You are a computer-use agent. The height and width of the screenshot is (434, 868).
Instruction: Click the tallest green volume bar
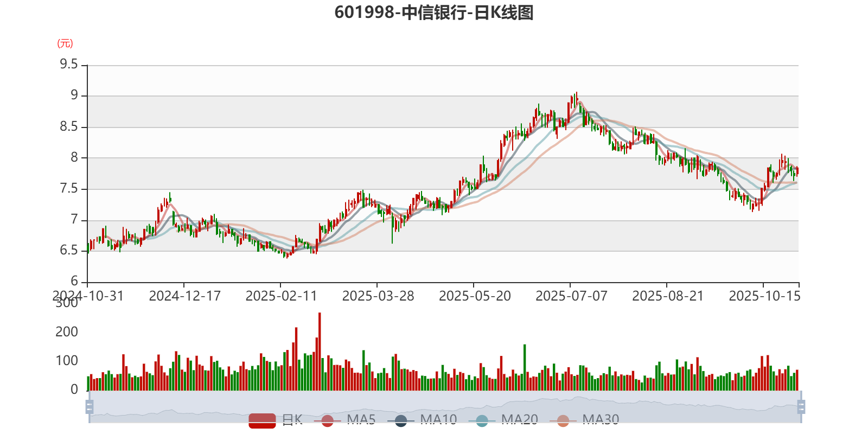pos(525,367)
